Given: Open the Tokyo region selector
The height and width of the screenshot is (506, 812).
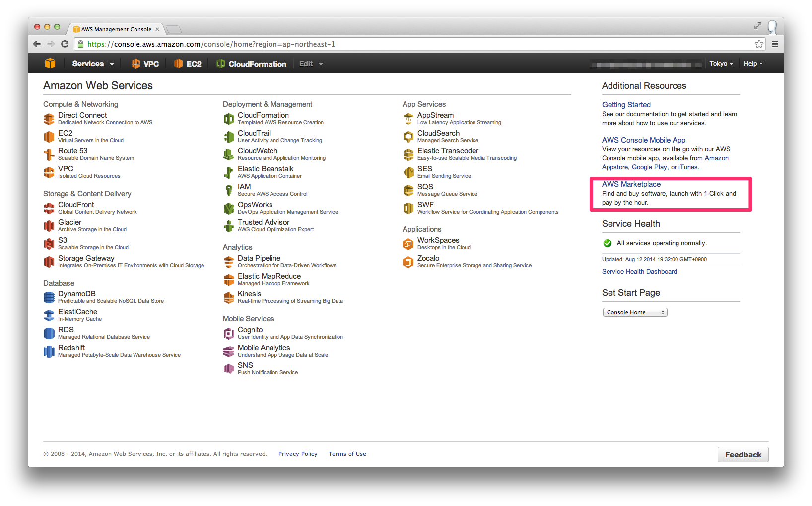Looking at the screenshot, I should click(721, 64).
